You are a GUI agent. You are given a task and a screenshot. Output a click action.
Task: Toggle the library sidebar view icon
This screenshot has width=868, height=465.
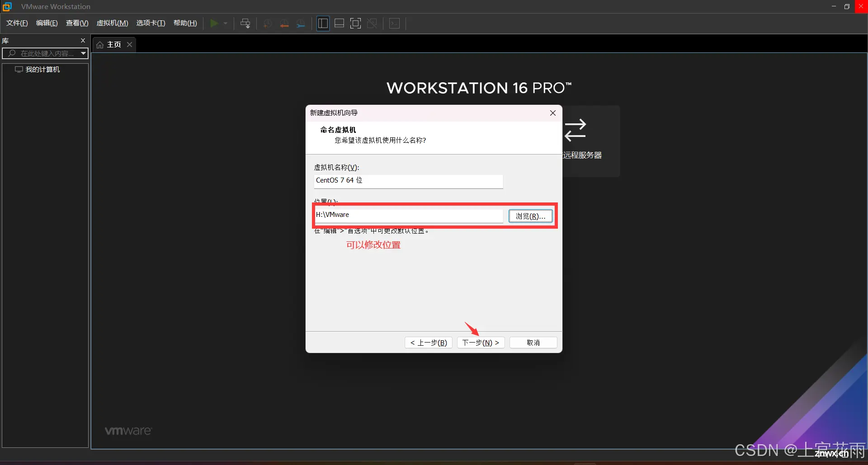point(323,23)
